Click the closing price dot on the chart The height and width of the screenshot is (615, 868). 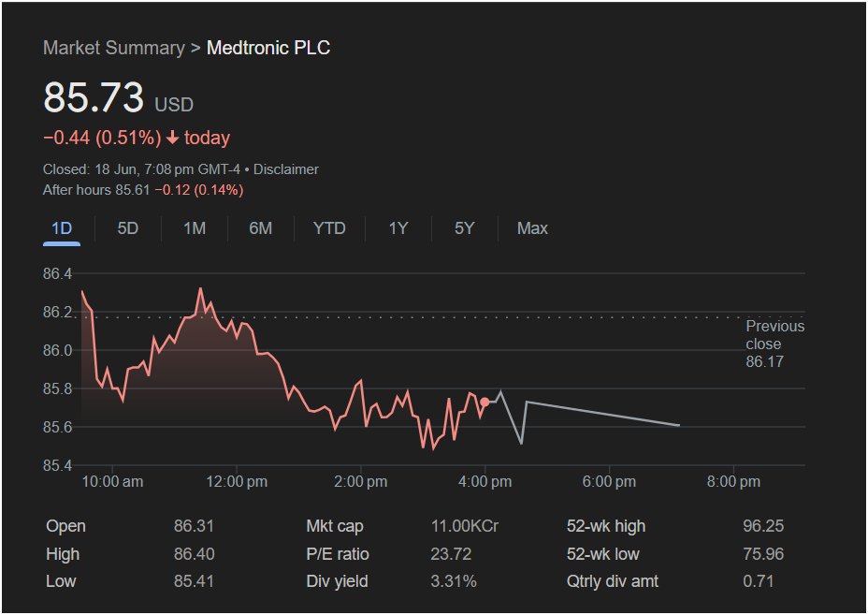[x=485, y=402]
